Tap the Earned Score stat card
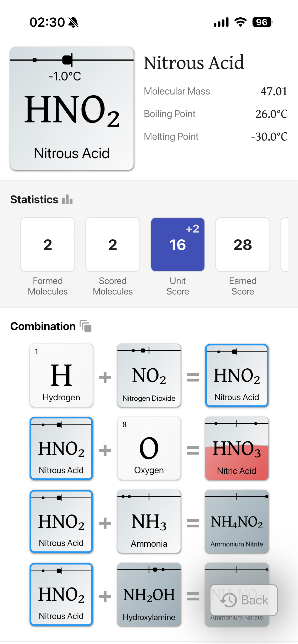 [x=243, y=245]
